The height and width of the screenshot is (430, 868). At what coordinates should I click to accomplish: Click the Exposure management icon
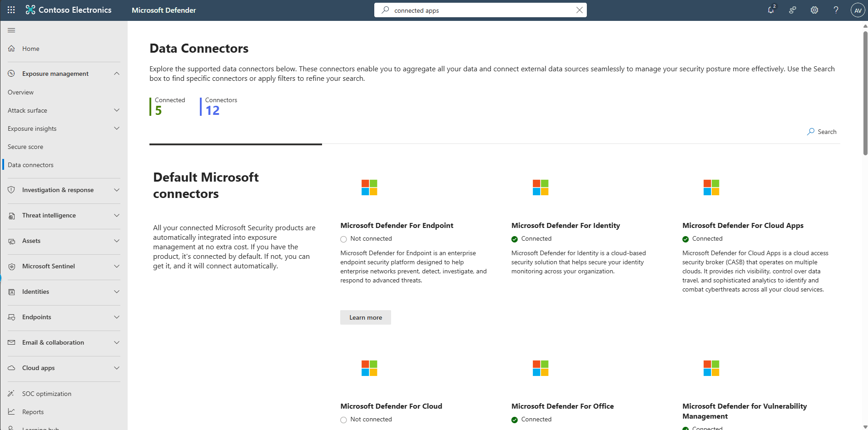coord(12,74)
